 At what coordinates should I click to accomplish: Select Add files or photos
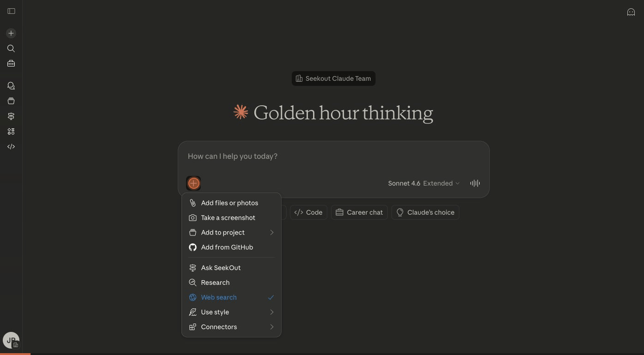229,203
